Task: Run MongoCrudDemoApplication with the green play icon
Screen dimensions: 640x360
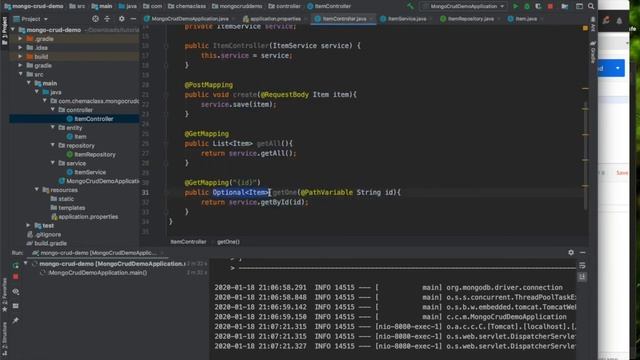Action: [516, 6]
